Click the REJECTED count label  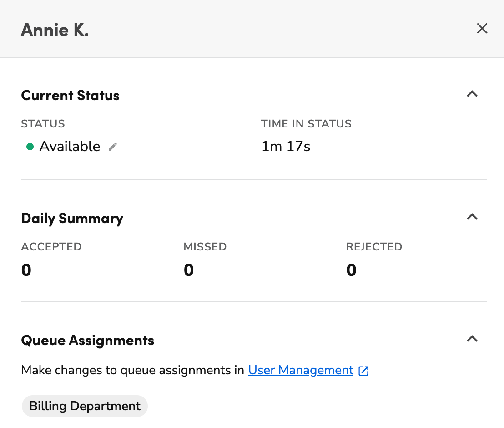pos(374,247)
